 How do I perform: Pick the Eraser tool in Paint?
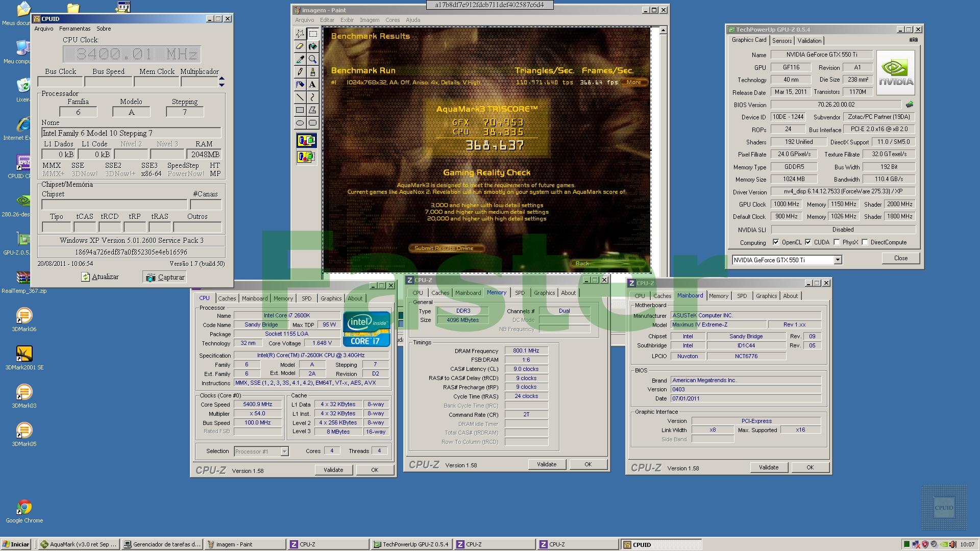tap(300, 46)
